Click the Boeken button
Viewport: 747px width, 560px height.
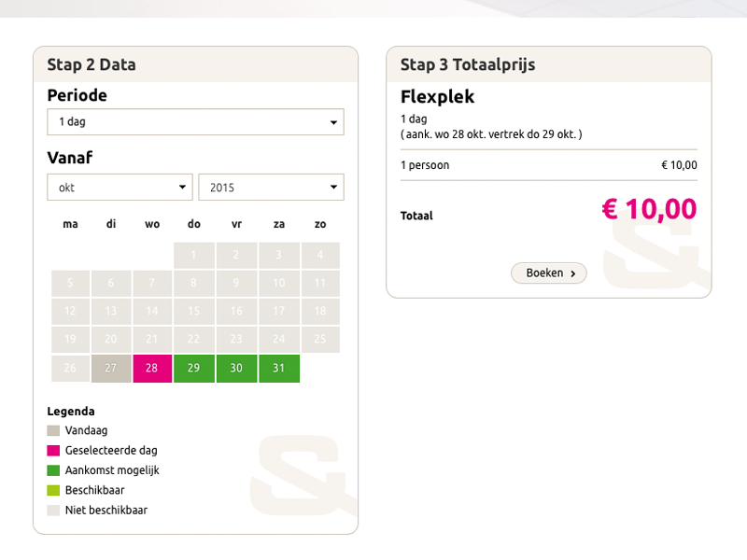pyautogui.click(x=549, y=273)
